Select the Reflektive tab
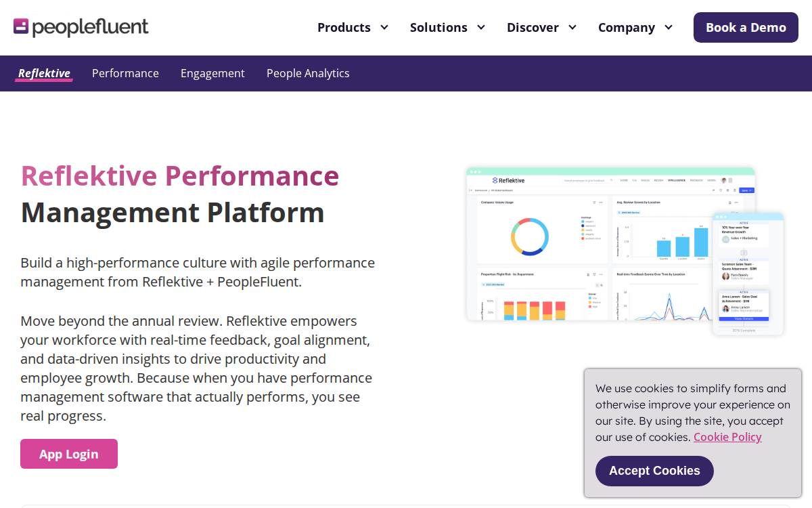The image size is (812, 508). click(44, 73)
